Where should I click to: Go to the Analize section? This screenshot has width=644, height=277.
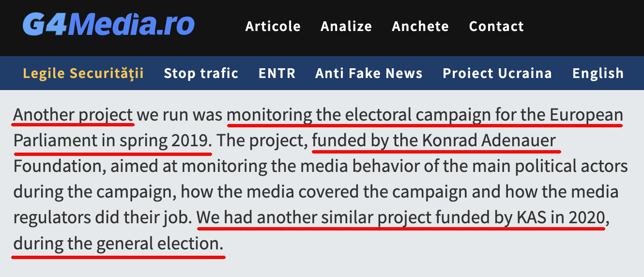pos(346,26)
